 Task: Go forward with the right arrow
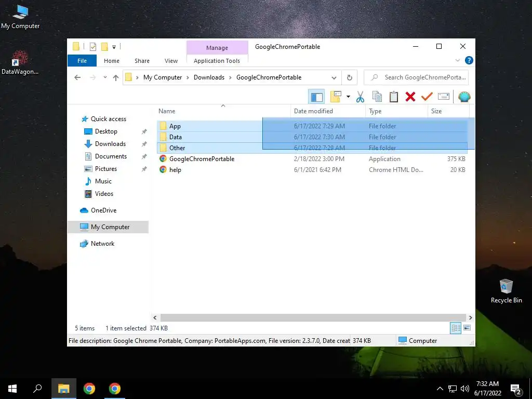pos(92,77)
